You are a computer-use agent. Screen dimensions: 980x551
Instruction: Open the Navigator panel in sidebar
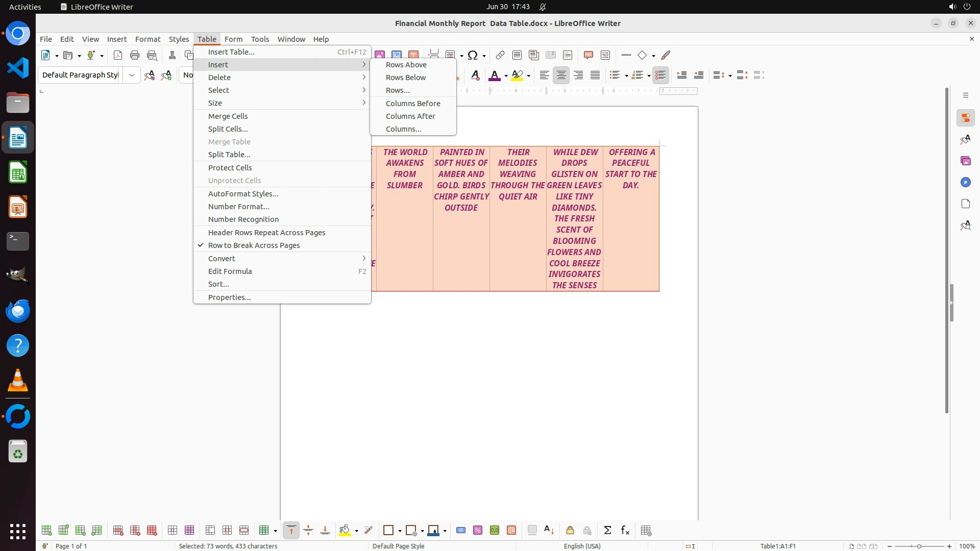pyautogui.click(x=965, y=183)
